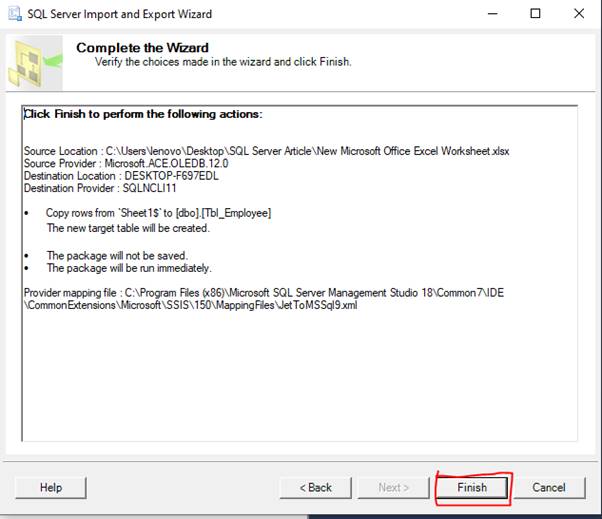Click the 'Click Finish to perform the following actions' heading
Screen dimensions: 602x519
[x=143, y=114]
